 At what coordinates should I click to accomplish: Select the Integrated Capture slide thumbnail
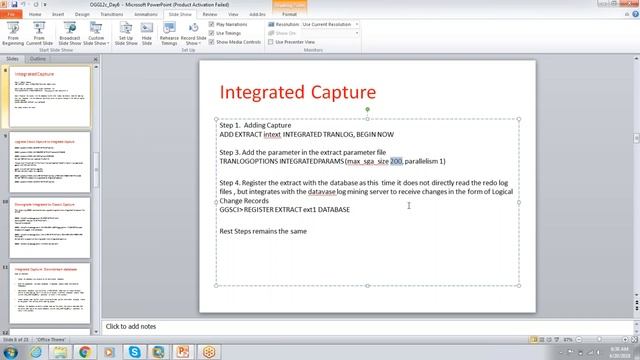coord(50,96)
